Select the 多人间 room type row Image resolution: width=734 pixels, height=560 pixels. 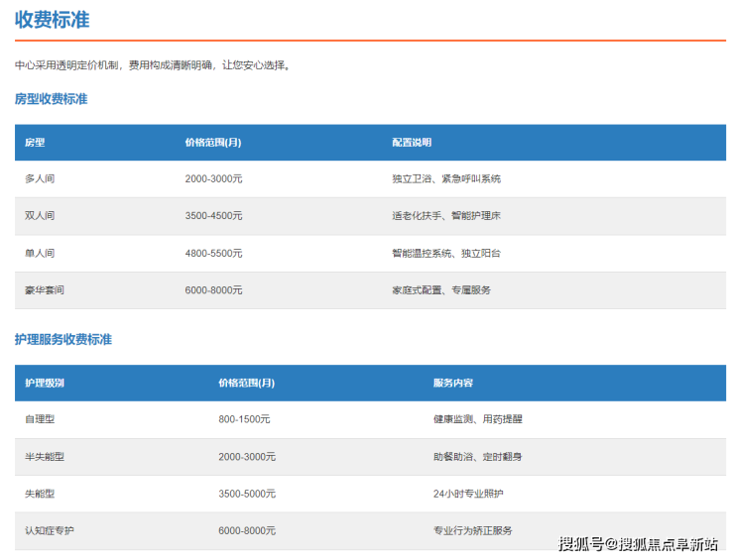(x=40, y=179)
